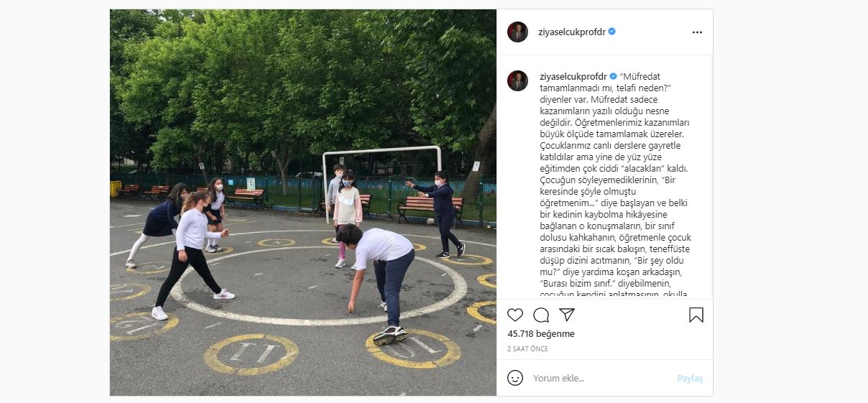Image resolution: width=868 pixels, height=403 pixels.
Task: Click the caption profile avatar
Action: 517,80
